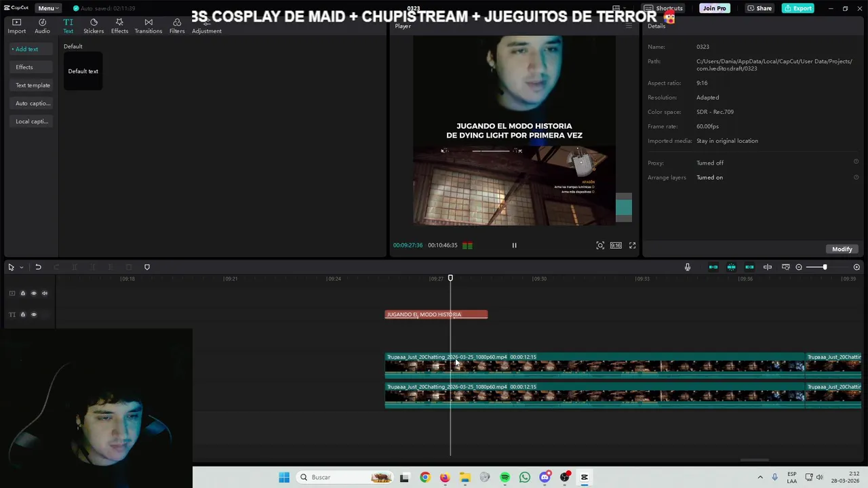Screen dimensions: 868x488
Task: Lock the text track
Action: (22, 314)
